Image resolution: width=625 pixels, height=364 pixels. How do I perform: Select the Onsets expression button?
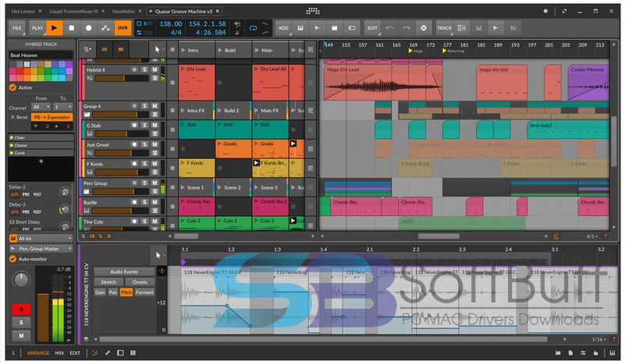click(x=140, y=282)
